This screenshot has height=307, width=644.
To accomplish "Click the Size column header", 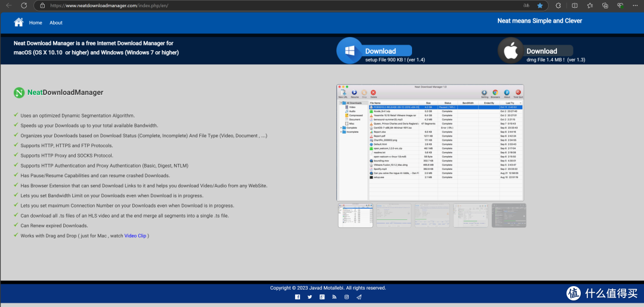I will click(428, 103).
